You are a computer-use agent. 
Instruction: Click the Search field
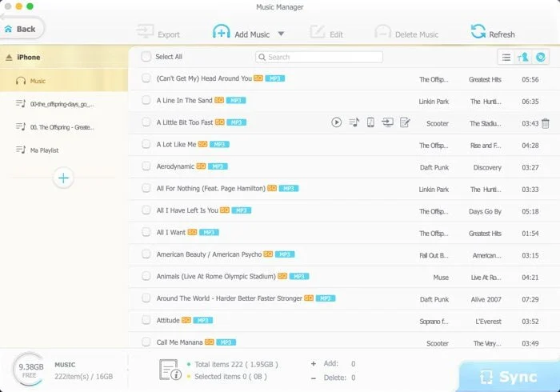319,57
